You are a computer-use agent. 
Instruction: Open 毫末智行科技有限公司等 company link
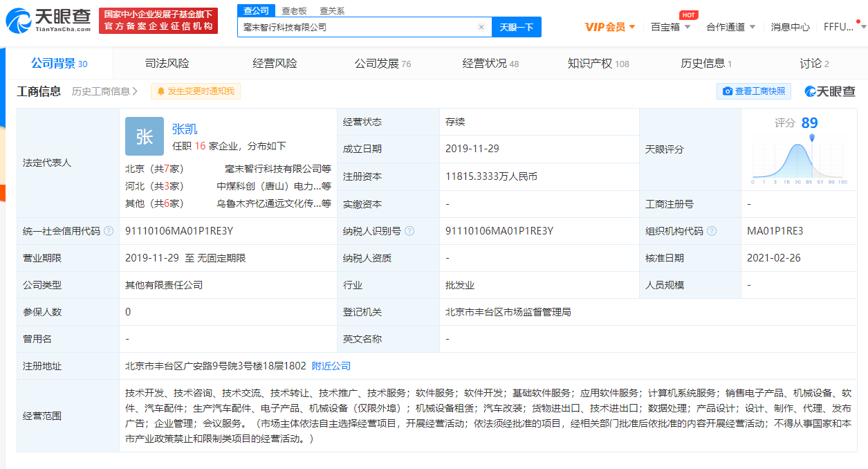click(x=278, y=168)
